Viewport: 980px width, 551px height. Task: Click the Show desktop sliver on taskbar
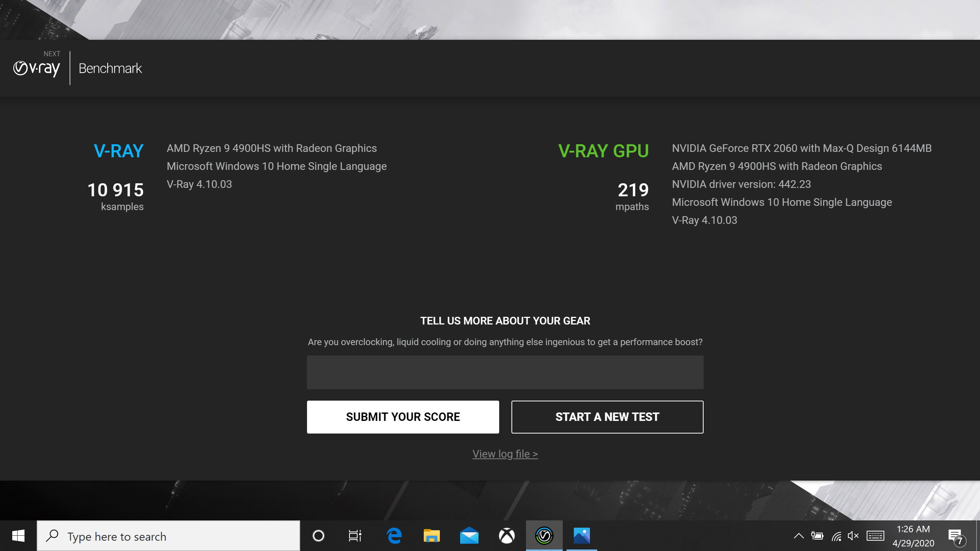978,536
